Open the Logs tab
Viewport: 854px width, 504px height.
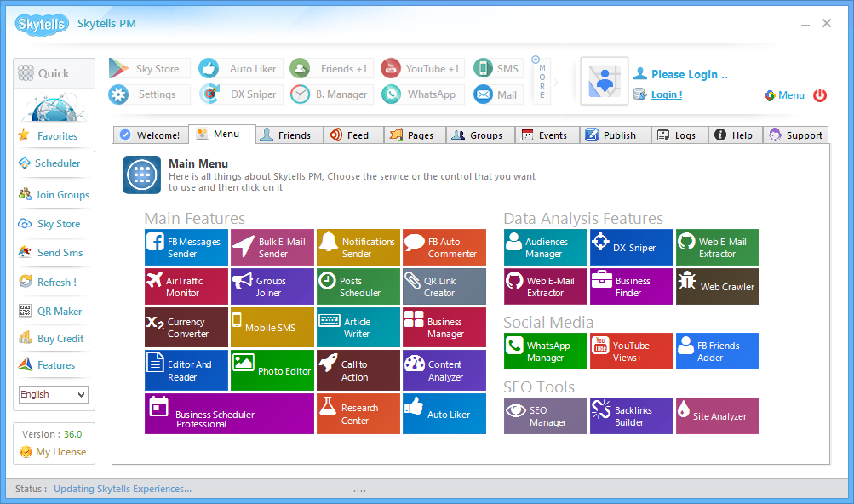pos(679,135)
